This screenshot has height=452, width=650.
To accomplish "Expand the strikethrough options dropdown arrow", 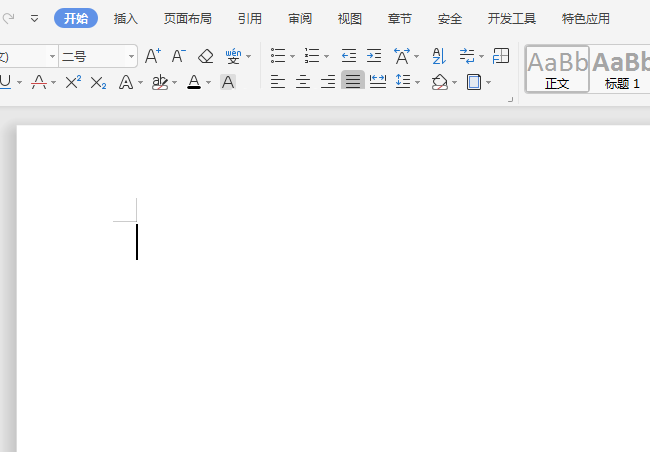I will point(53,83).
